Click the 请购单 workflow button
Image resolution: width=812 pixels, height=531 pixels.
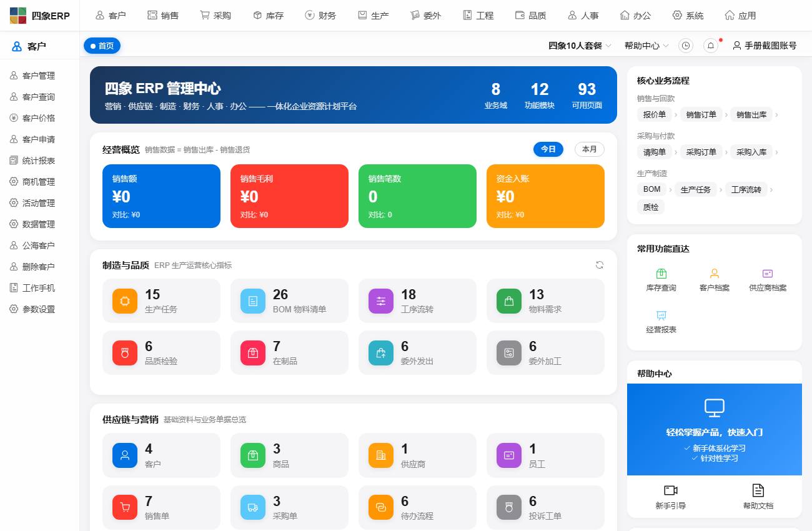point(655,152)
